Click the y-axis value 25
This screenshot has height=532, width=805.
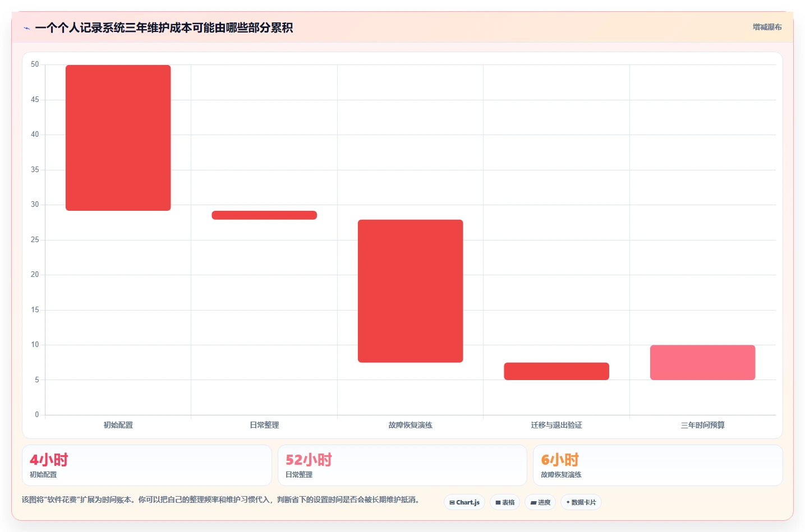click(x=35, y=240)
